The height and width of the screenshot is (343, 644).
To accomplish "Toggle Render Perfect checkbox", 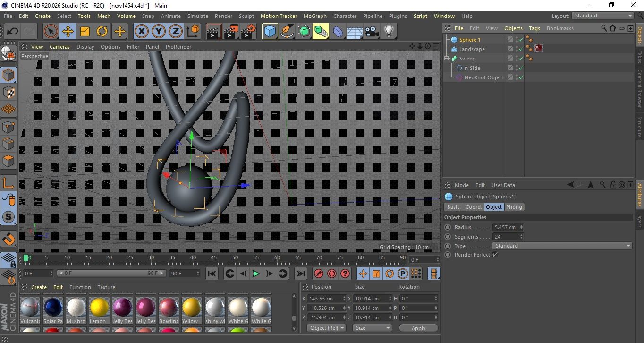I will (495, 255).
